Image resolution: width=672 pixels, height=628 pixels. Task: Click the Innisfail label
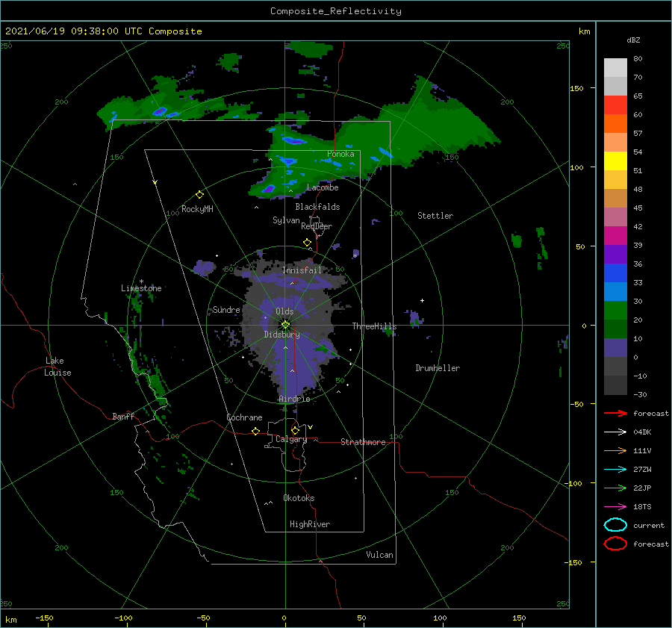(302, 270)
